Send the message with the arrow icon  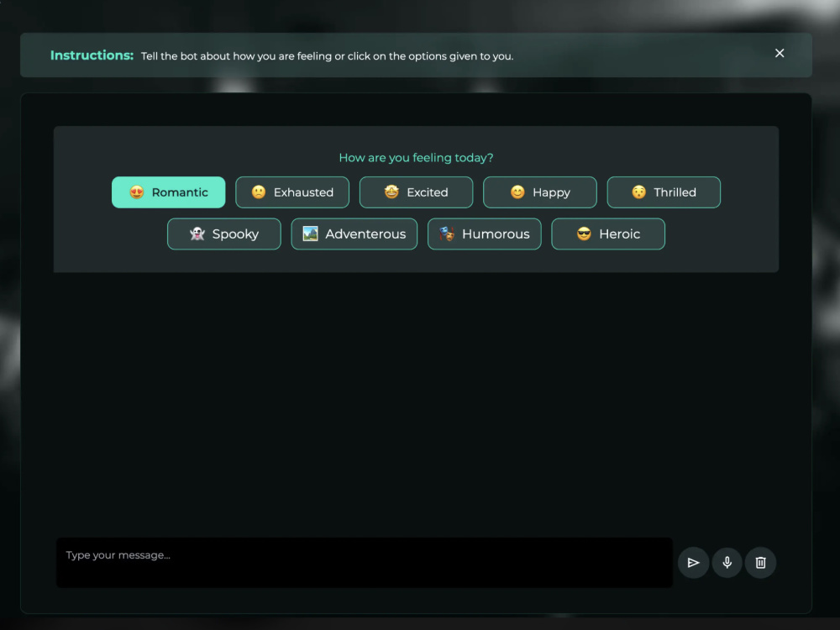pos(693,563)
